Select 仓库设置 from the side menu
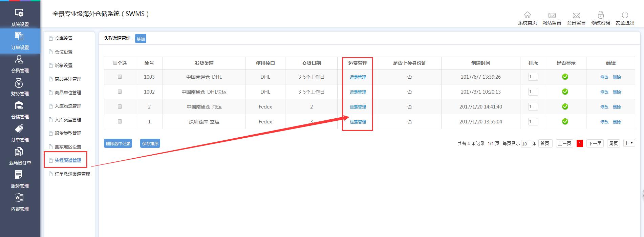This screenshot has height=237, width=644. click(x=64, y=38)
